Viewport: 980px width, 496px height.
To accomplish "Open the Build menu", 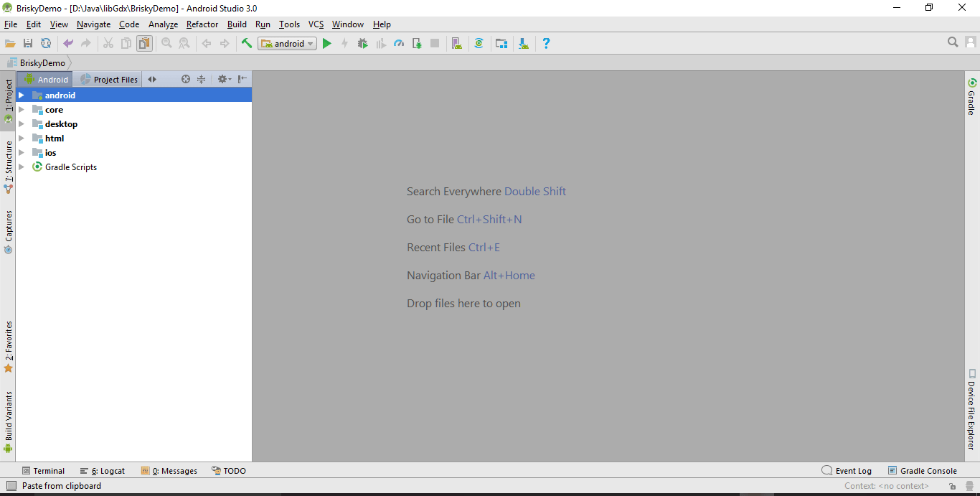I will (237, 24).
